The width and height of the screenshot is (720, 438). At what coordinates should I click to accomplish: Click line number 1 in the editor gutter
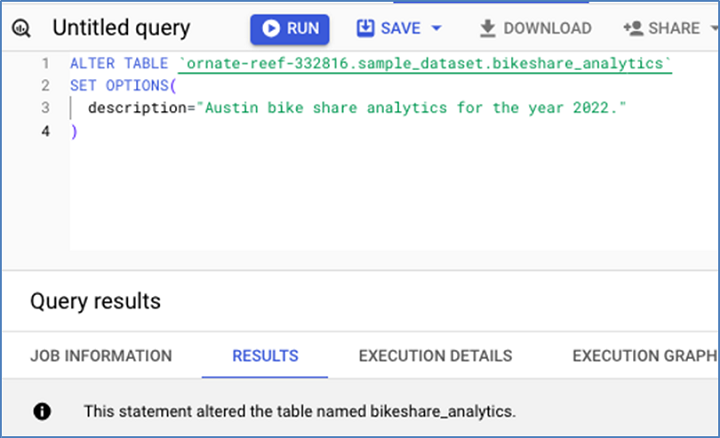coord(44,64)
